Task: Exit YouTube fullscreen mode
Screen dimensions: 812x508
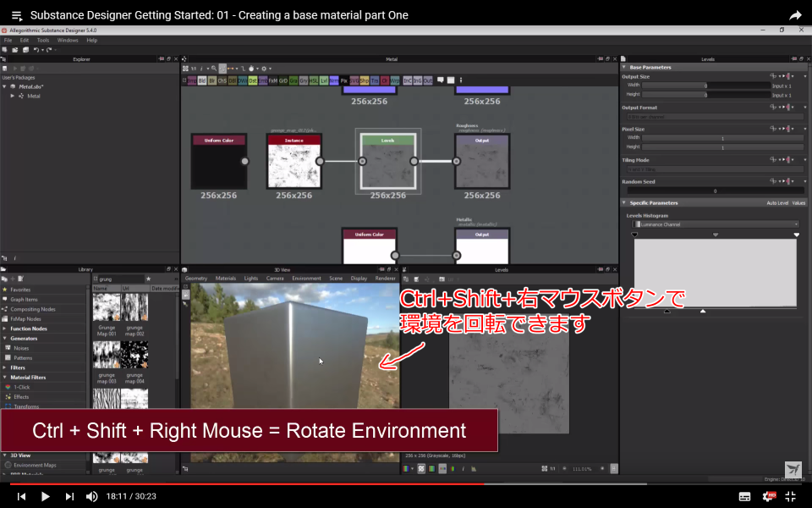Action: 790,497
